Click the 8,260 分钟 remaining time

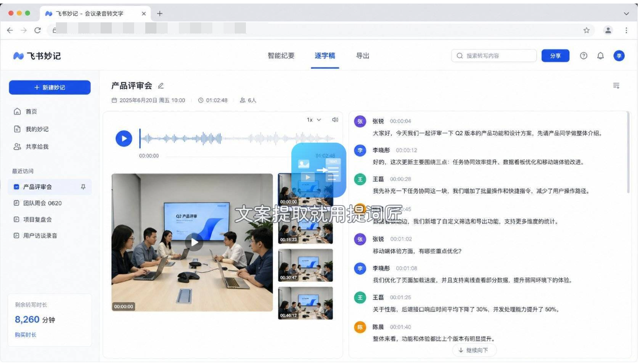tap(35, 319)
